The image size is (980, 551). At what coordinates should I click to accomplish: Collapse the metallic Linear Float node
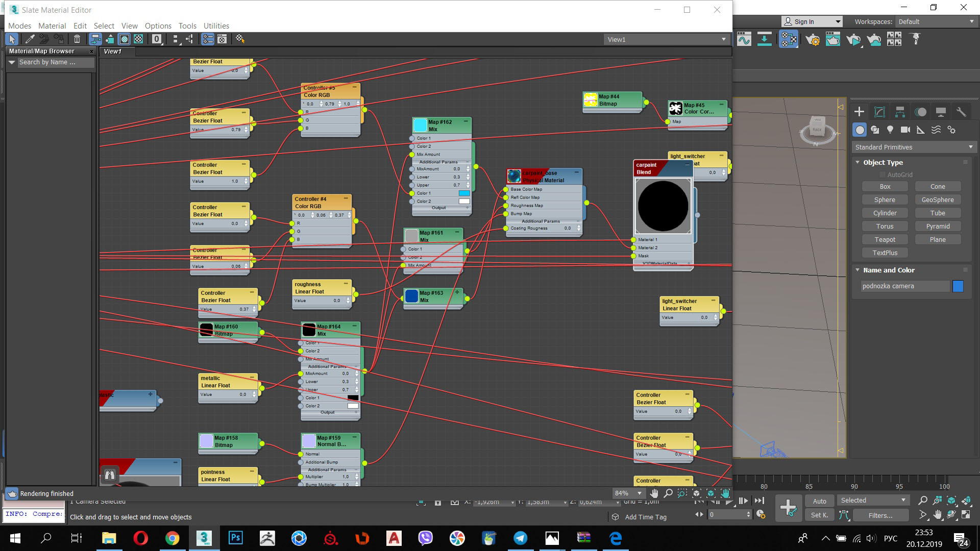click(x=252, y=378)
